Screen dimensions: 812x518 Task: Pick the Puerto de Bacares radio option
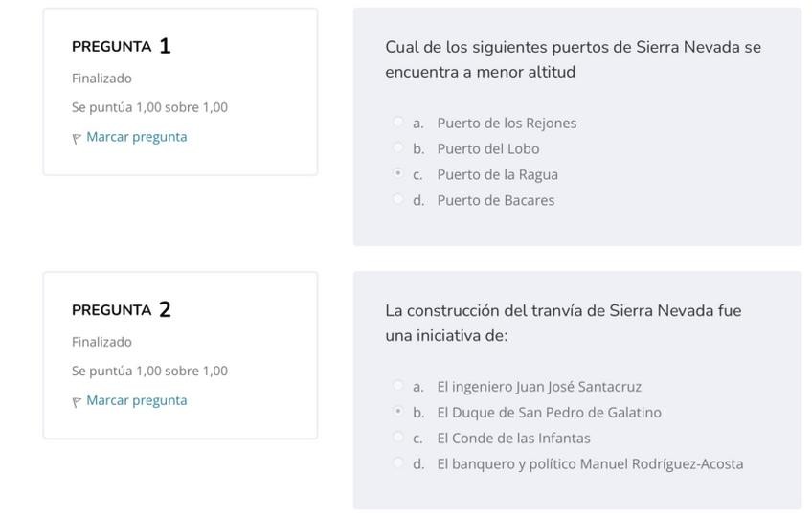[x=398, y=199]
